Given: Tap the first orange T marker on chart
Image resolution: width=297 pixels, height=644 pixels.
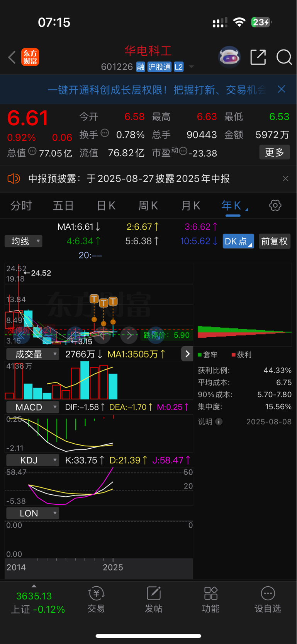Looking at the screenshot, I should [x=94, y=299].
